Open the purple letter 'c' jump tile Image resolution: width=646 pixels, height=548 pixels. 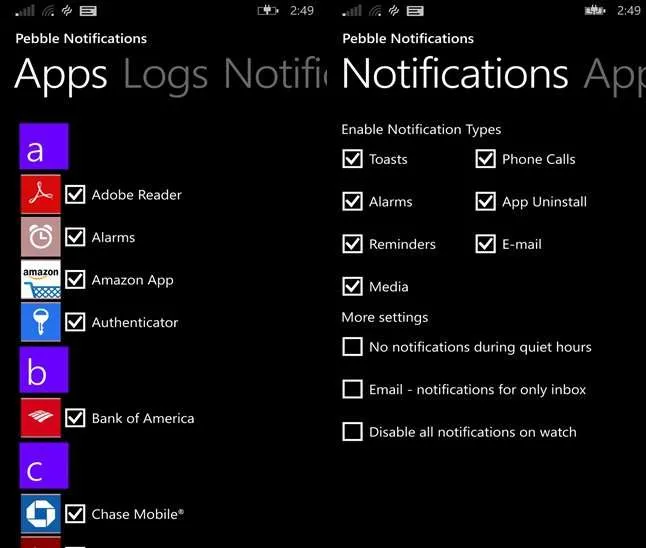44,466
